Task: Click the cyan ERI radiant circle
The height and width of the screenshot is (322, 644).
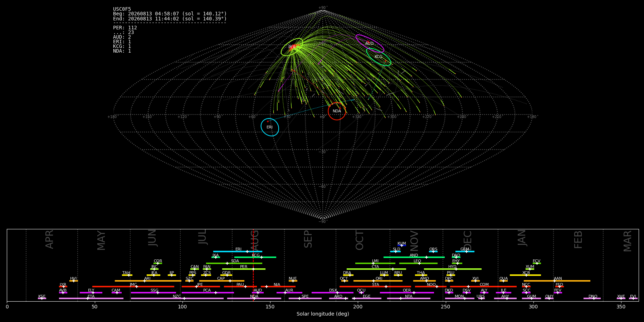Action: coord(270,127)
